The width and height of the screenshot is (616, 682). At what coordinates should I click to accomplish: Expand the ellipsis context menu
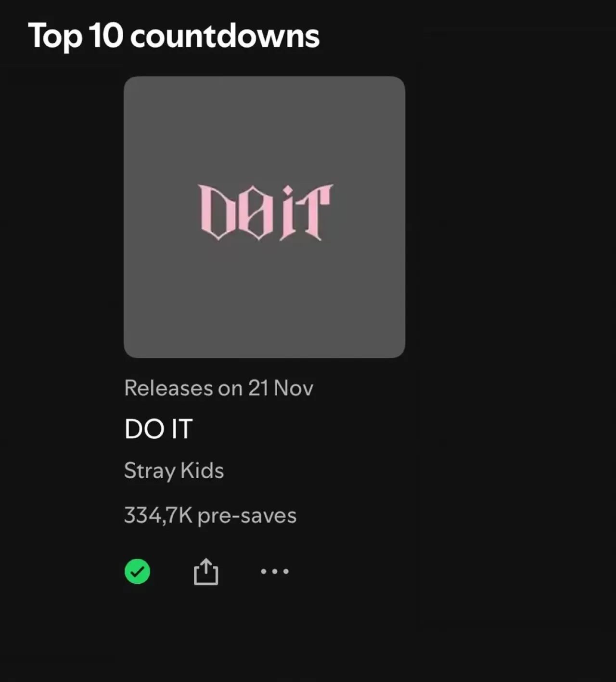(274, 571)
